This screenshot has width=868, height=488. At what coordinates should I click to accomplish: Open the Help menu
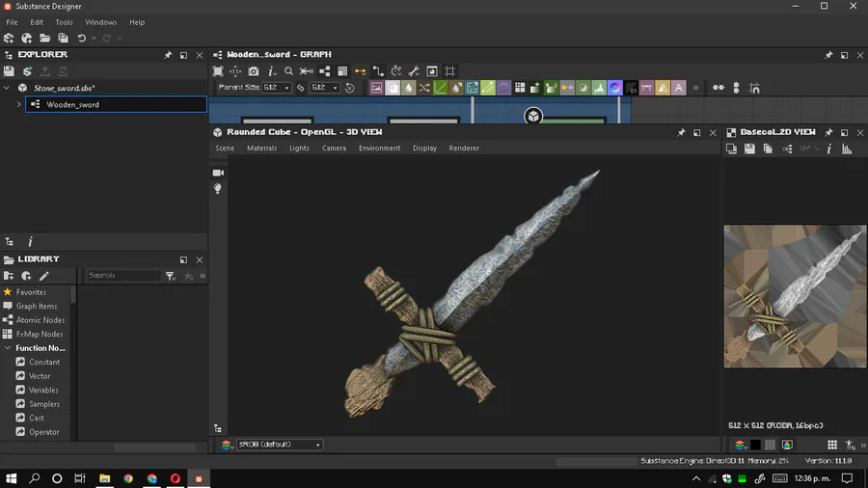[x=137, y=22]
